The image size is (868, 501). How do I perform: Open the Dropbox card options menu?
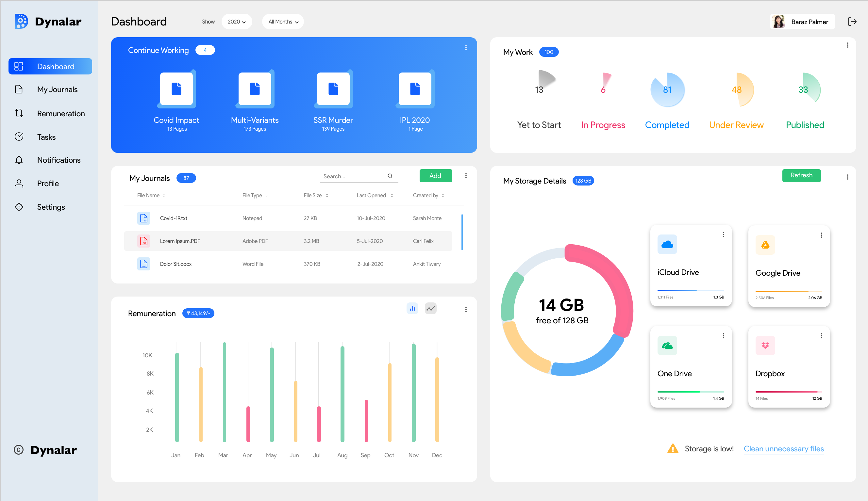pos(822,336)
